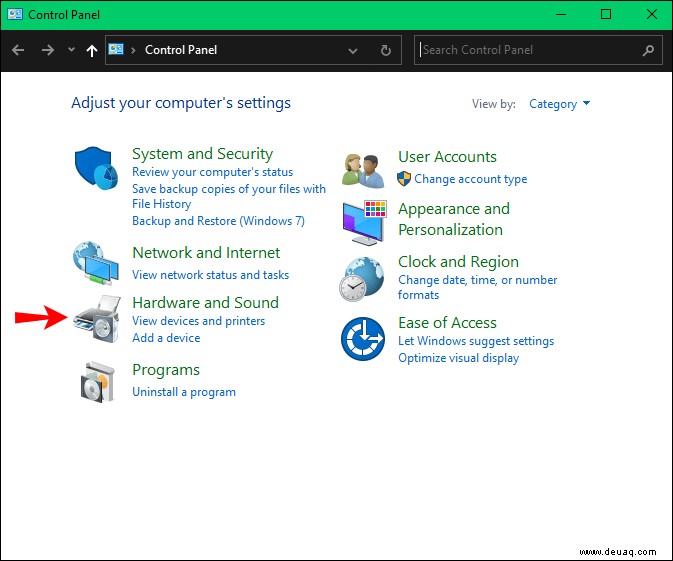Go up one level with up arrow
The image size is (673, 561).
(x=91, y=51)
